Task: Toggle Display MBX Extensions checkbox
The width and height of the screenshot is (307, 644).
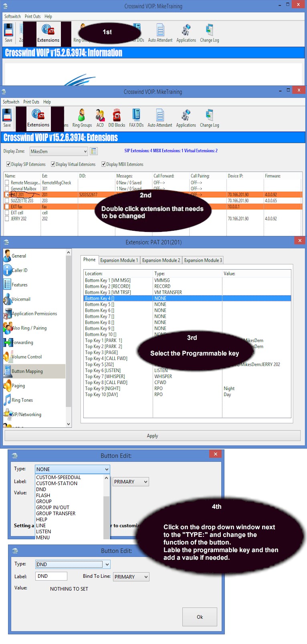Action: point(103,164)
